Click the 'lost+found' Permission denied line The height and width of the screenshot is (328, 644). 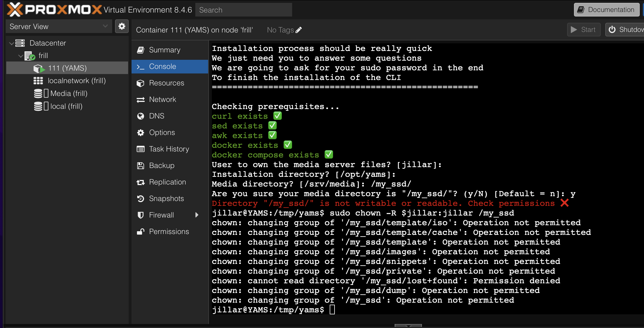coord(386,281)
